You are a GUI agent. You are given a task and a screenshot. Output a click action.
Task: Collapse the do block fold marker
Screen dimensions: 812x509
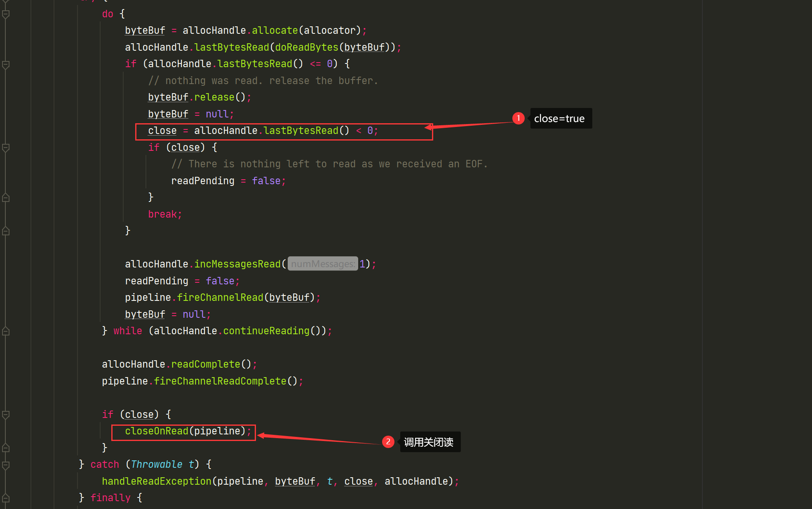[6, 14]
